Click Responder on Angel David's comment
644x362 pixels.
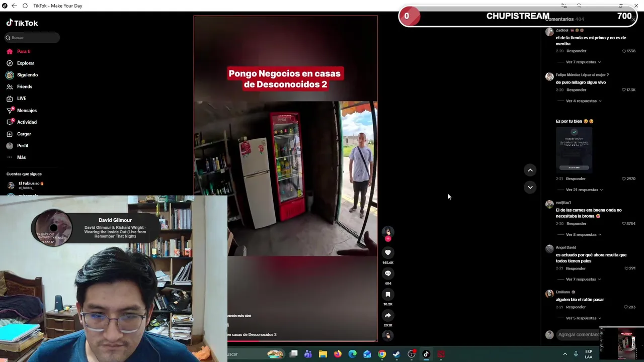tap(576, 268)
